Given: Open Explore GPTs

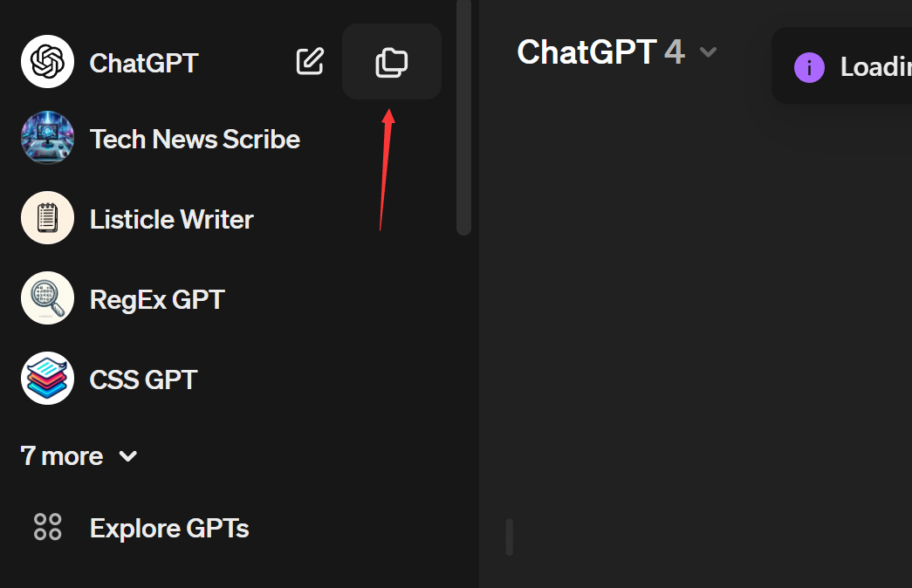Looking at the screenshot, I should click(x=168, y=527).
